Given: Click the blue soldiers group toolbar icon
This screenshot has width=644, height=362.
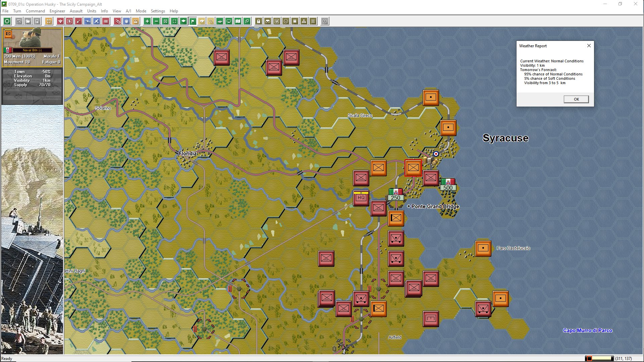Looking at the screenshot, I should 126,21.
